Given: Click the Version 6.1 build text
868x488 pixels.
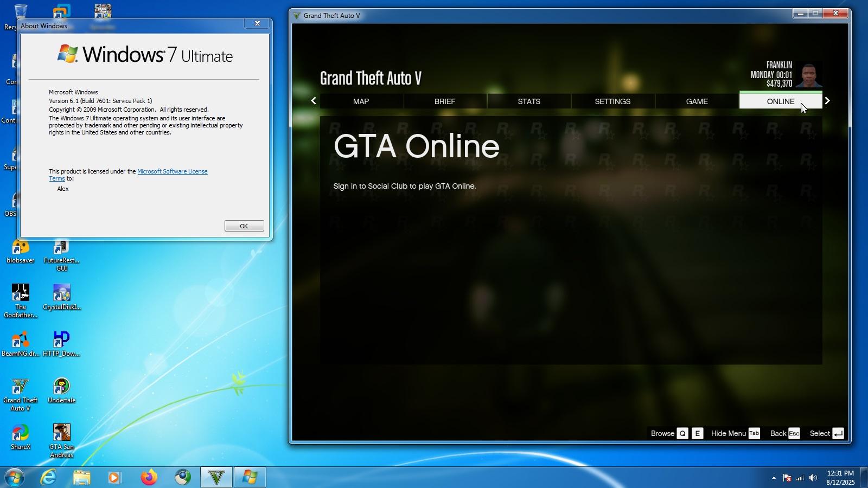Looking at the screenshot, I should pyautogui.click(x=100, y=101).
